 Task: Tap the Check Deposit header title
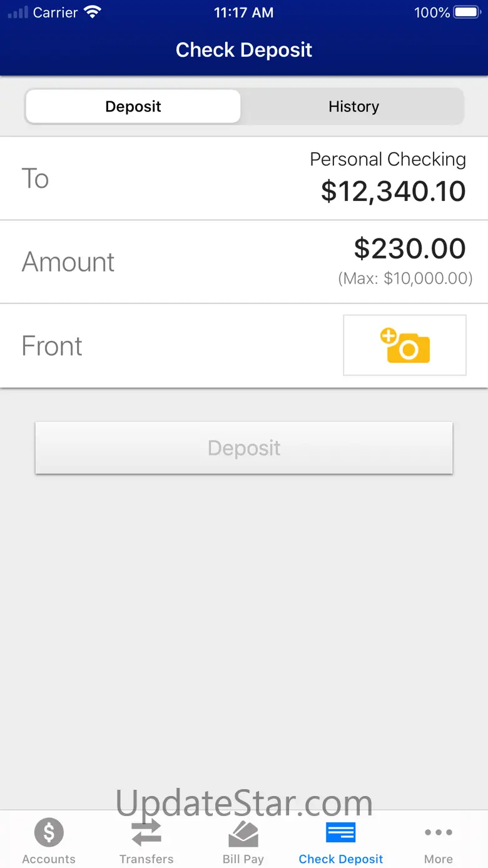pyautogui.click(x=244, y=50)
